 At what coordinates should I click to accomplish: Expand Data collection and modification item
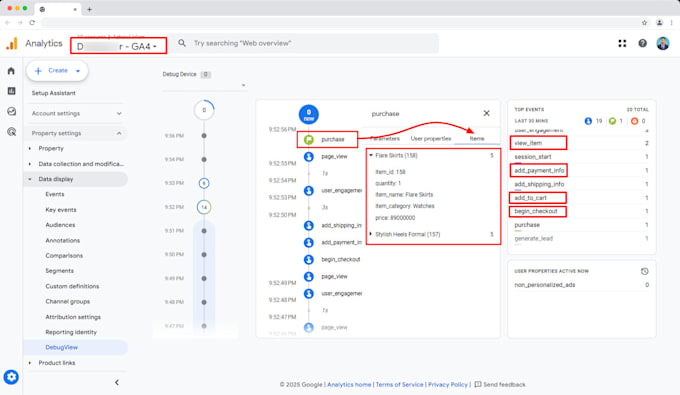click(29, 164)
